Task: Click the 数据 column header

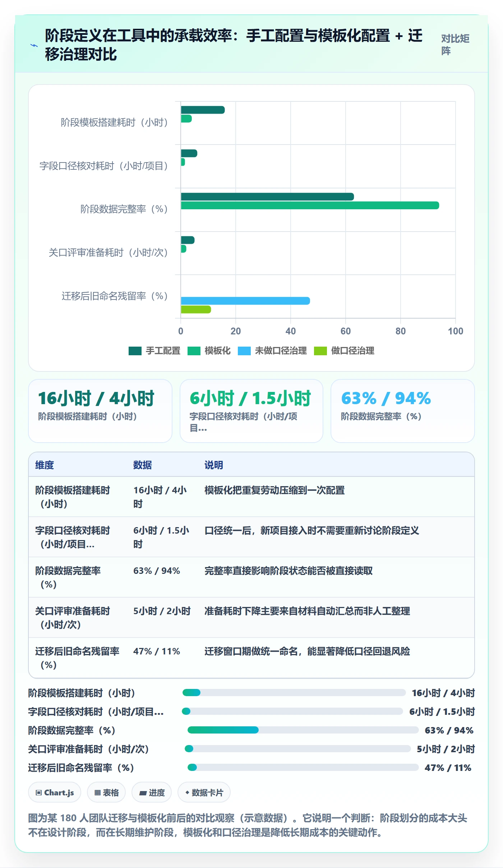Action: tap(143, 465)
